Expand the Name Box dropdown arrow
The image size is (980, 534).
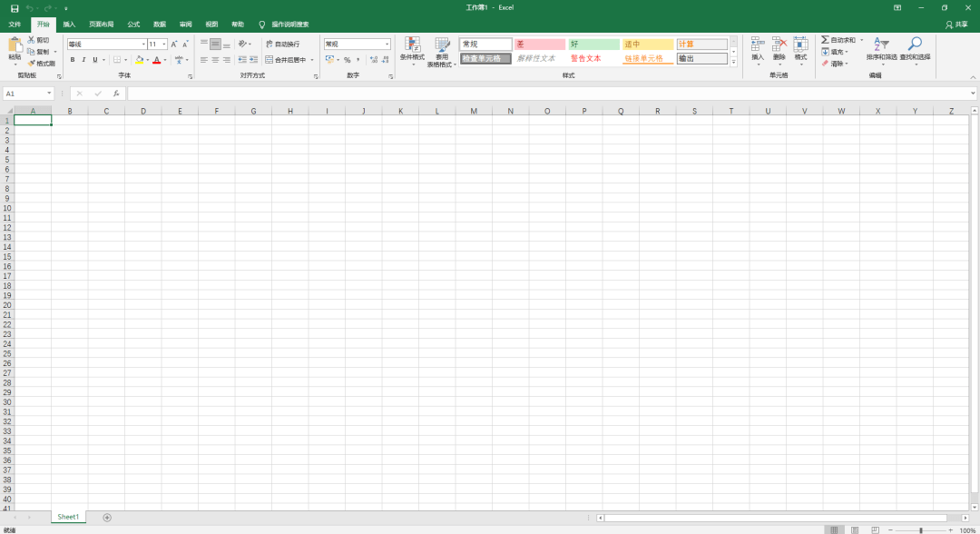coord(49,94)
